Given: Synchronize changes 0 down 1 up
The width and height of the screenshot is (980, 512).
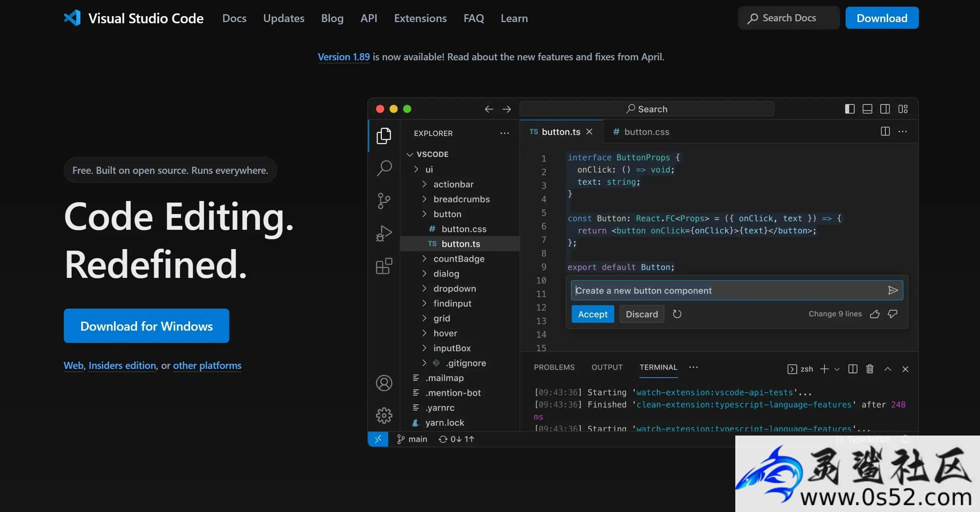Looking at the screenshot, I should pyautogui.click(x=456, y=439).
